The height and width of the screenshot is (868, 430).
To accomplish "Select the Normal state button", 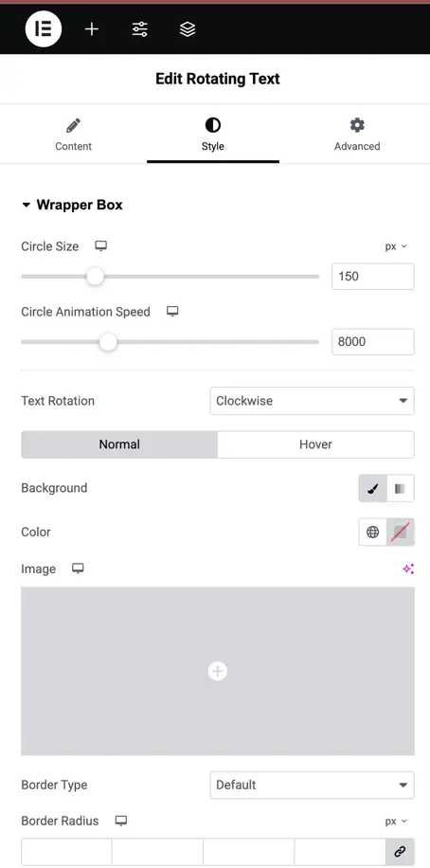I will (x=119, y=444).
